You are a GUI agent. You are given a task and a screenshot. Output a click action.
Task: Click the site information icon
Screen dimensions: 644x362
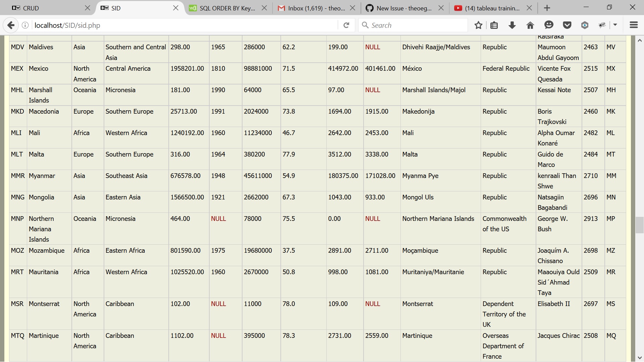pyautogui.click(x=25, y=25)
